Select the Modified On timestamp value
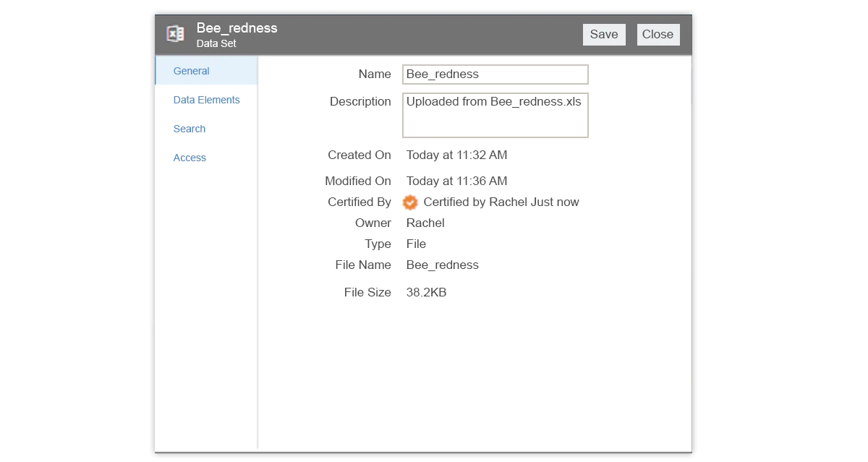 [457, 181]
